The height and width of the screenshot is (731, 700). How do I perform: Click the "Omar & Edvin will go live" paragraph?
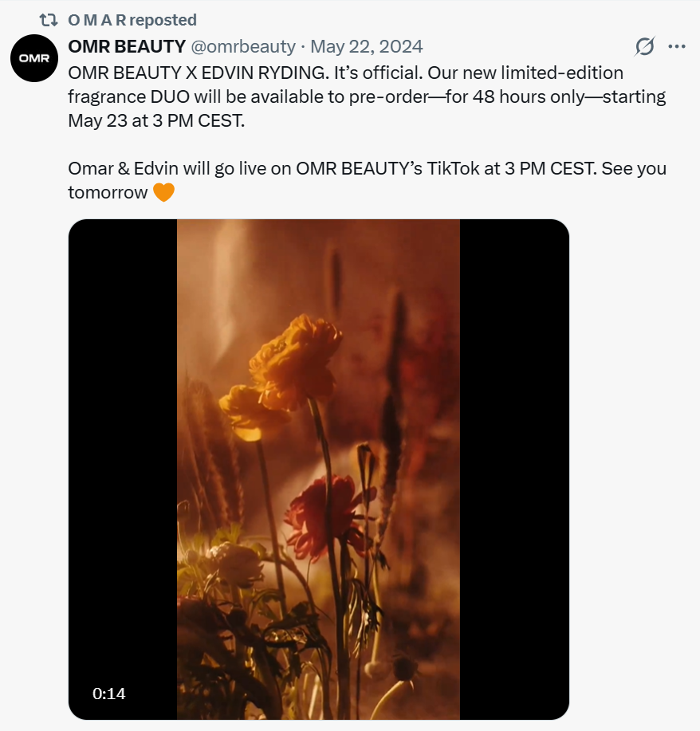tap(367, 169)
